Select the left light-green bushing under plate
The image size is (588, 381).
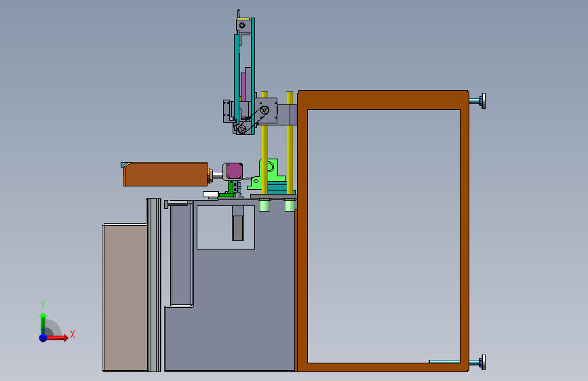pos(264,205)
